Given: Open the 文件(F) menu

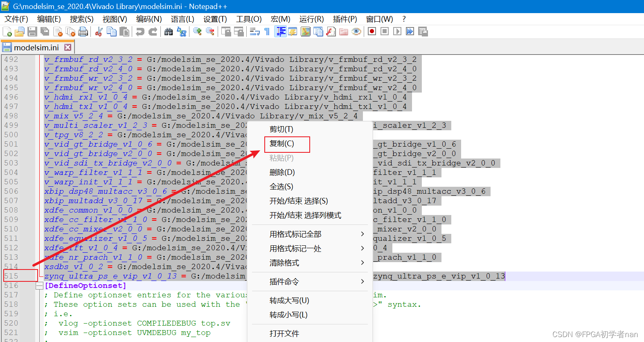Looking at the screenshot, I should coord(16,19).
